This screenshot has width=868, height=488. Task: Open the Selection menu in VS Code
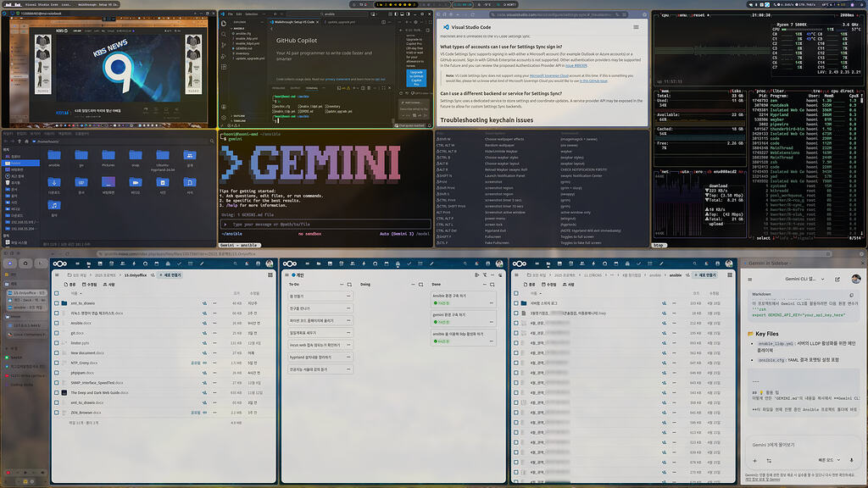click(x=253, y=14)
